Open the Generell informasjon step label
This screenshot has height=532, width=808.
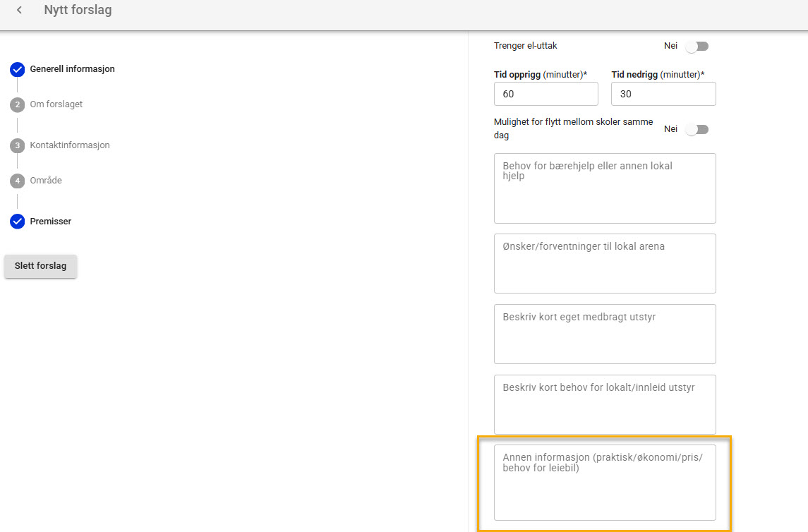[x=72, y=69]
